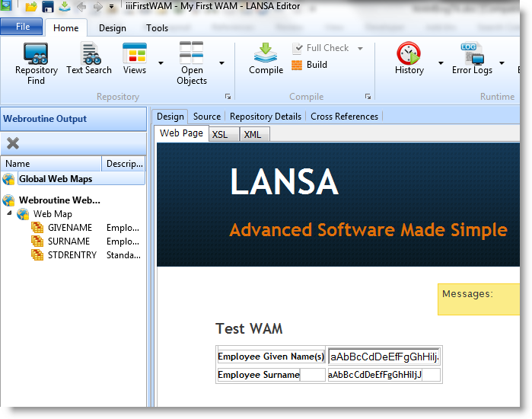This screenshot has height=419, width=532.
Task: Click the open folder quick-access icon
Action: [x=31, y=6]
